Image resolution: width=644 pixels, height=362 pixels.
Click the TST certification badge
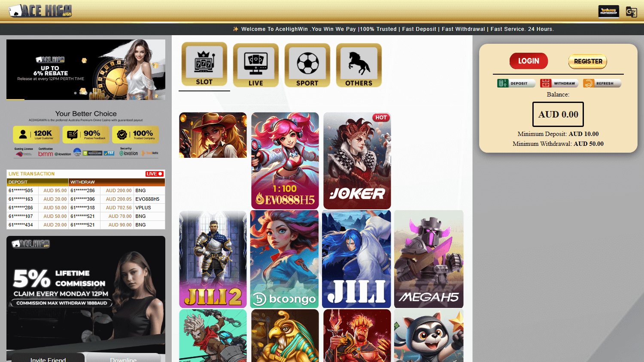coord(109,153)
